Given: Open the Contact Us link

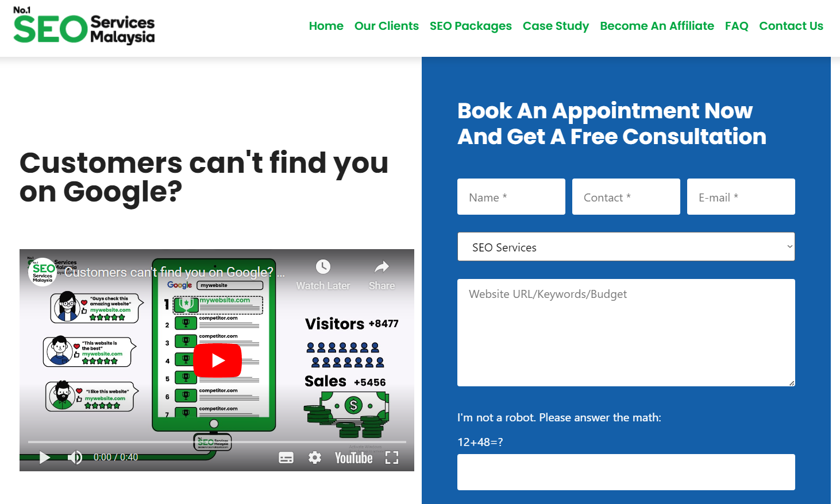Looking at the screenshot, I should [791, 26].
